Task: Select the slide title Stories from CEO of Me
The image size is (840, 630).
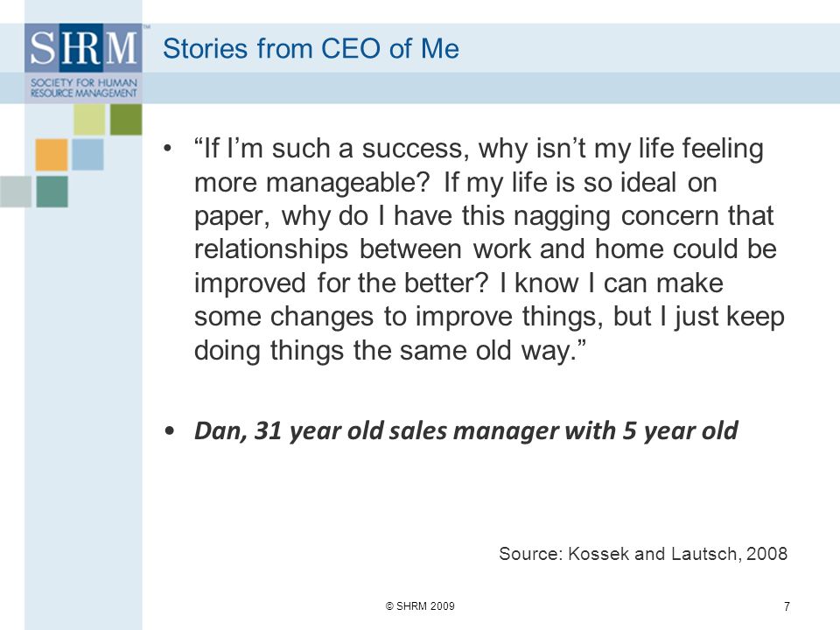Action: 311,48
